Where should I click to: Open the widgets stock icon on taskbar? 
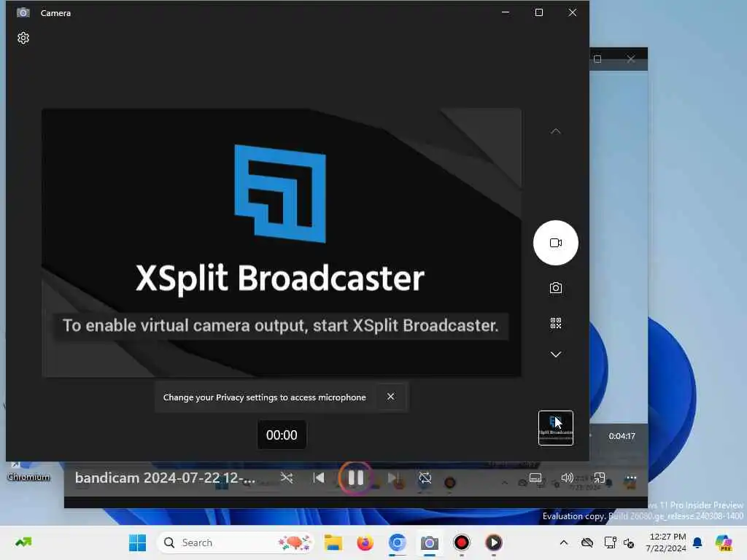[x=23, y=542]
